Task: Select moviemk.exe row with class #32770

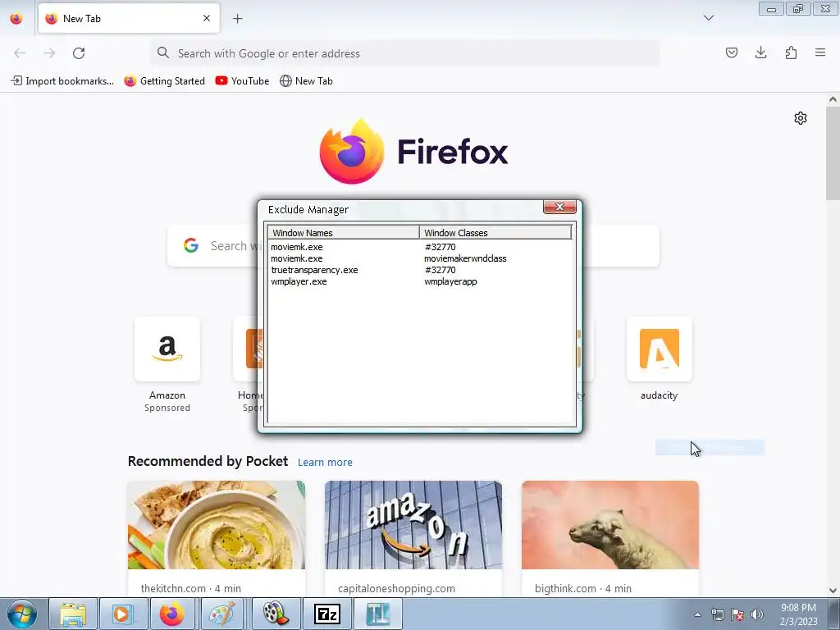Action: click(x=420, y=247)
